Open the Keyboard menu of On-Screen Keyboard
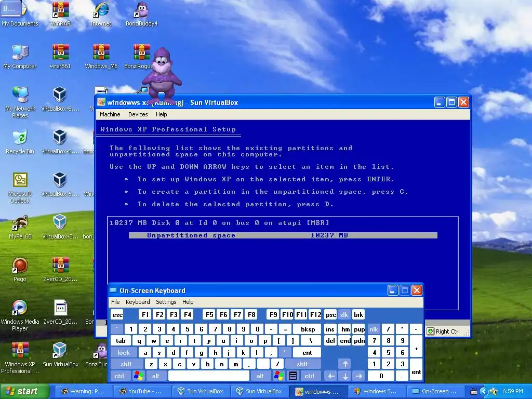The image size is (532, 399). point(138,302)
